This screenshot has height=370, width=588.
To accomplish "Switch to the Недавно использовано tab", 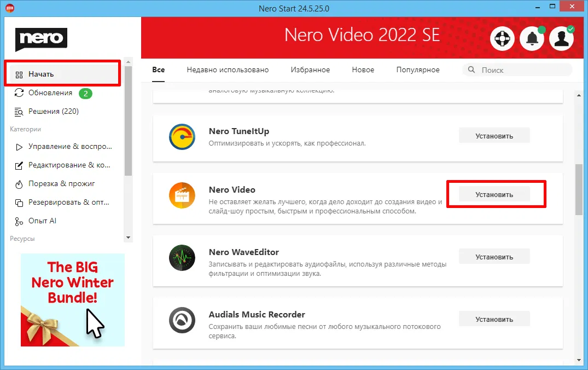I will click(x=228, y=70).
